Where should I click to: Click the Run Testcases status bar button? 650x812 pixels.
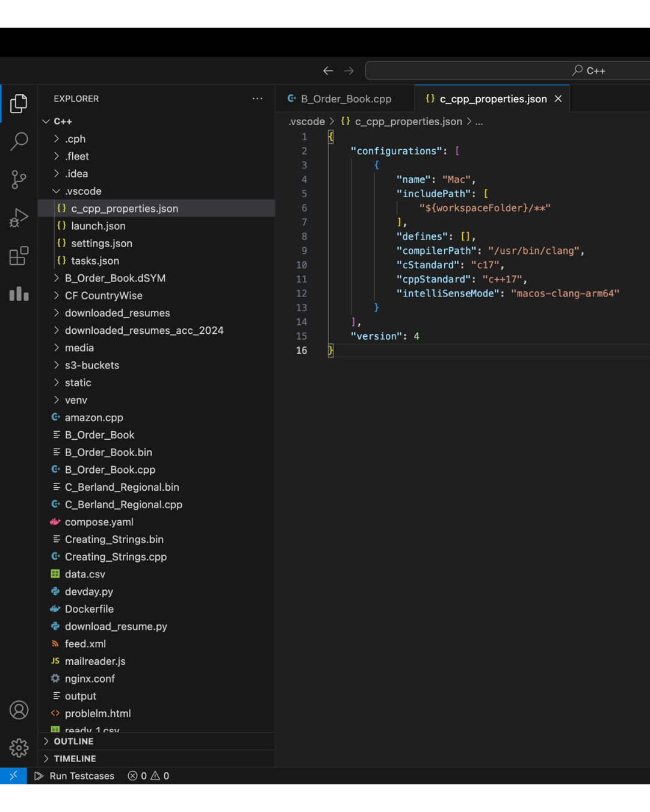(x=74, y=776)
